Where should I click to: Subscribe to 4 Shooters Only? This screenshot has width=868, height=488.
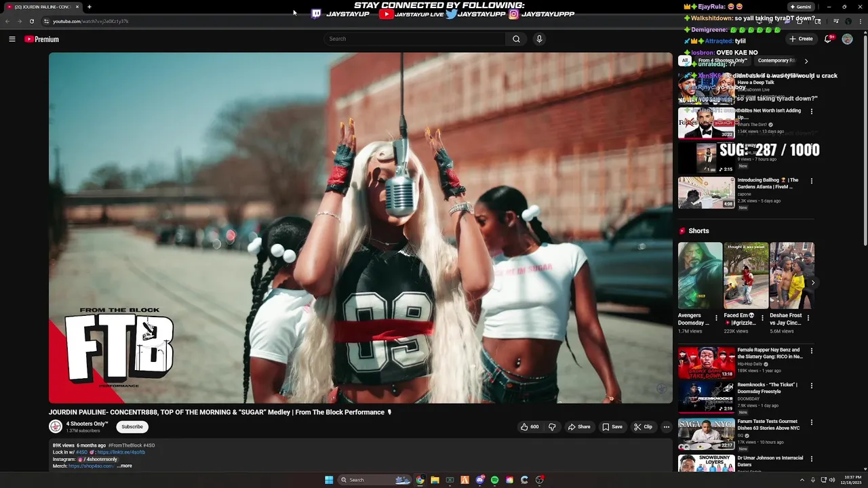coord(132,427)
